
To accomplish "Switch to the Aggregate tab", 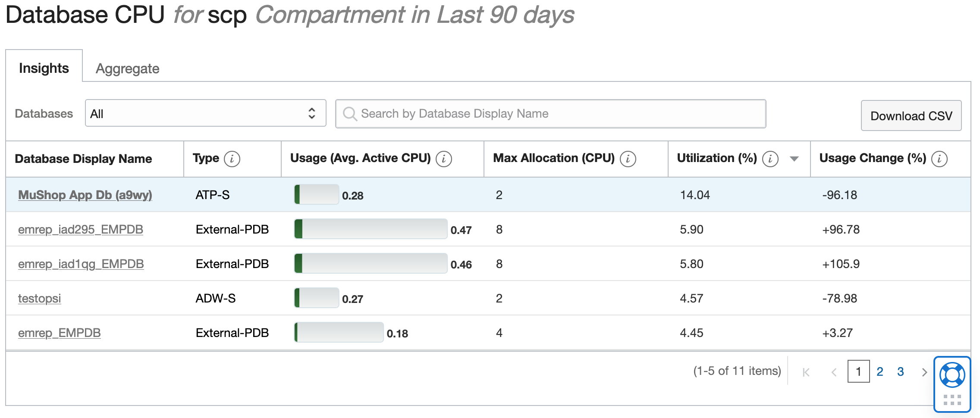I will point(127,69).
